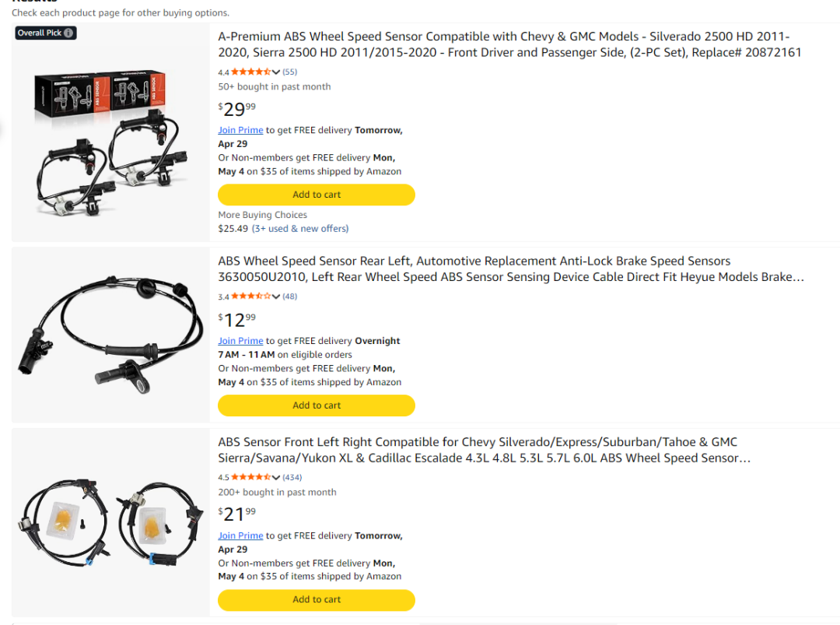
Task: Expand rating popover for 3.4-star rear sensor
Action: pos(275,297)
